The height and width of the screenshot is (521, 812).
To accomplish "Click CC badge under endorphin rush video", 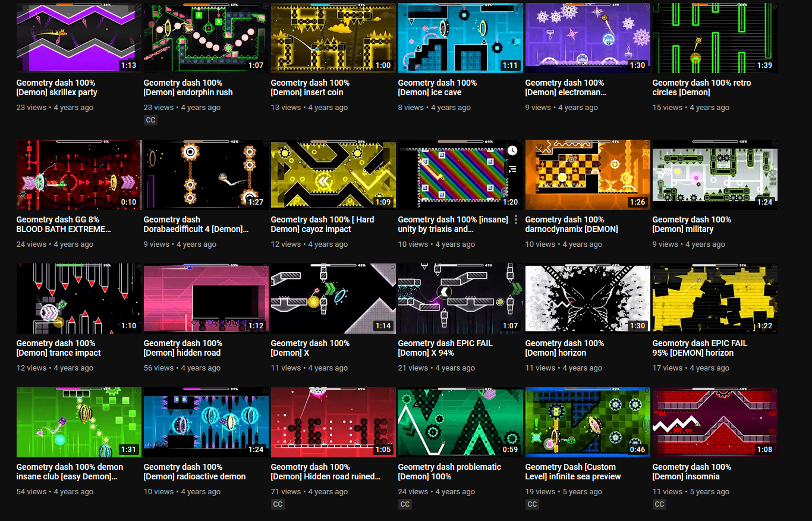I will [150, 120].
